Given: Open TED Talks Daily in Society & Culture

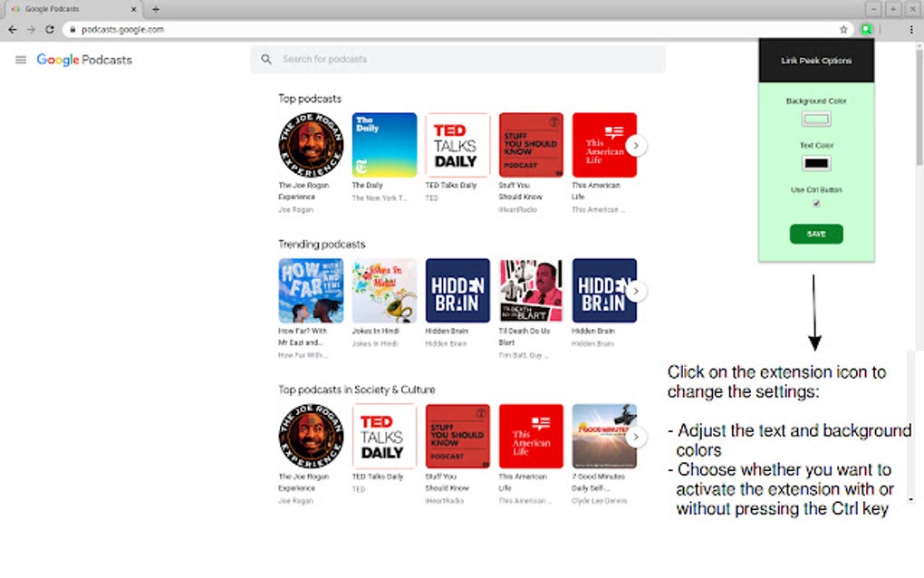Looking at the screenshot, I should [384, 436].
